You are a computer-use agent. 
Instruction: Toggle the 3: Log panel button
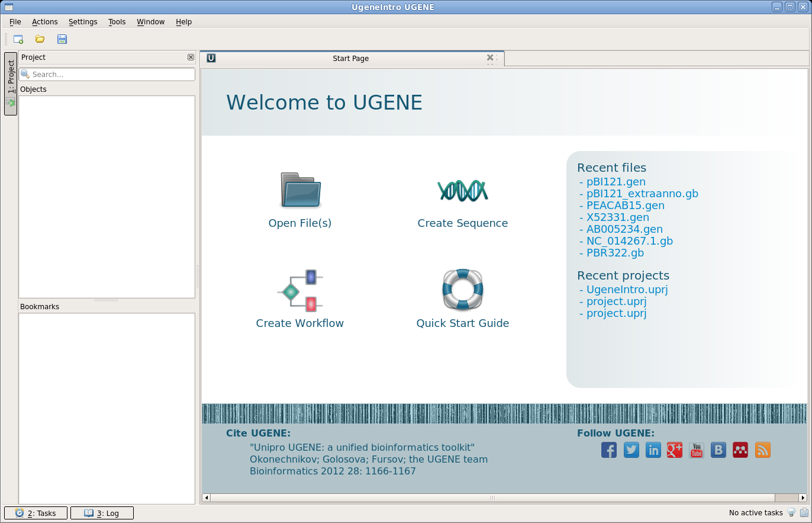coord(102,513)
